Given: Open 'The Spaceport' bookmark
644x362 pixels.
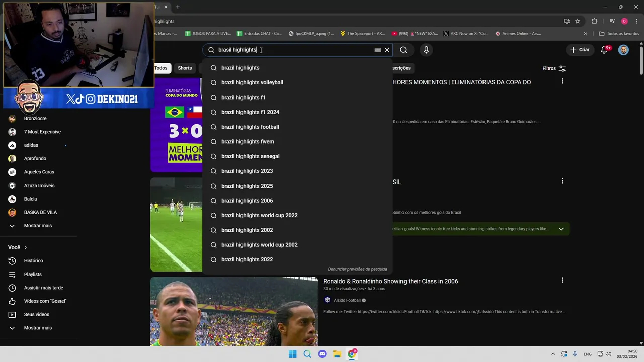Looking at the screenshot, I should 362,34.
